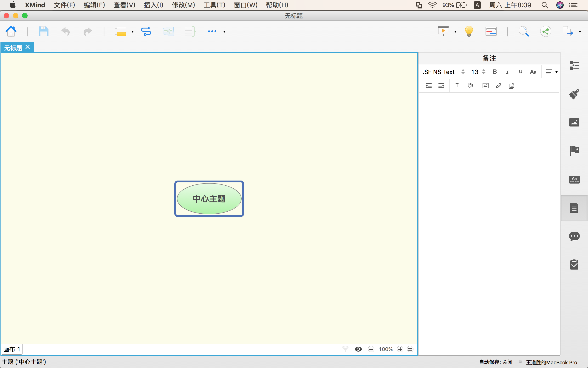Open the Comments speech bubble panel
Image resolution: width=588 pixels, height=368 pixels.
click(574, 236)
